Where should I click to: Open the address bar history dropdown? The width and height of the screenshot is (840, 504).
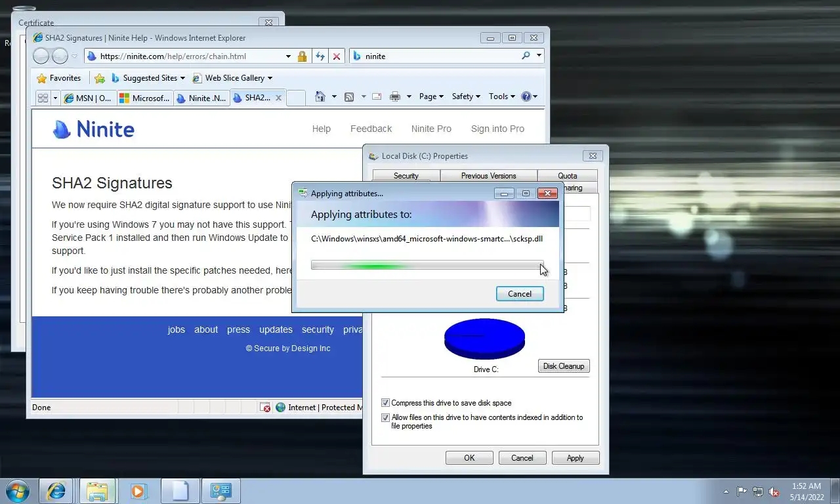tap(288, 56)
